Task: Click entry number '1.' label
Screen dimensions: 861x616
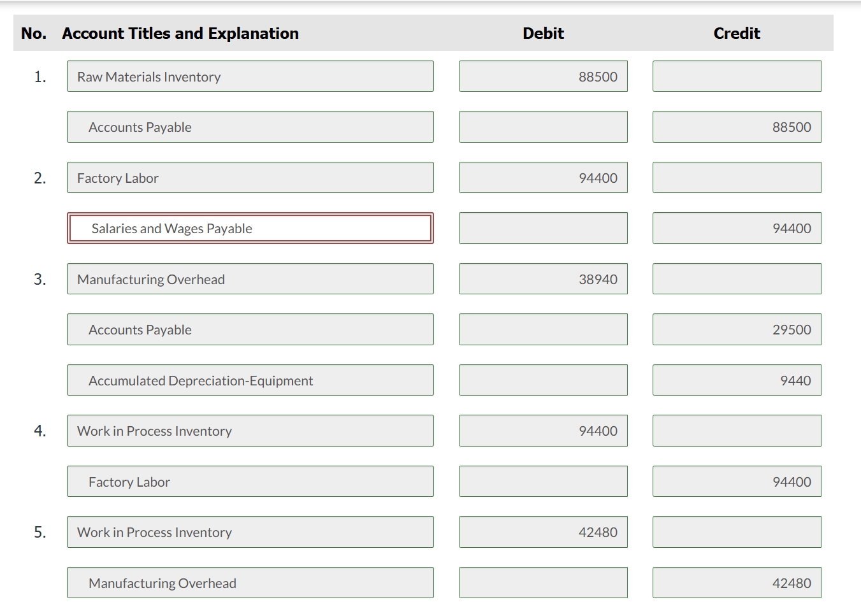Action: click(40, 76)
